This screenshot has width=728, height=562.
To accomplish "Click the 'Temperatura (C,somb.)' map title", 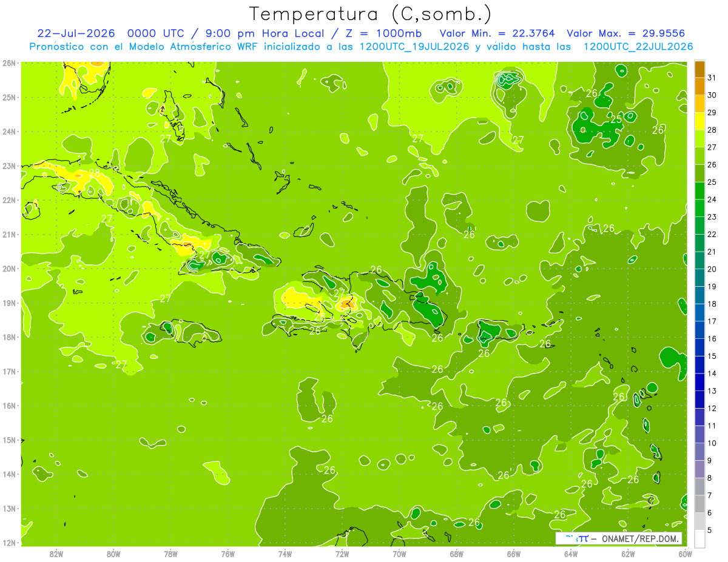I will (371, 14).
